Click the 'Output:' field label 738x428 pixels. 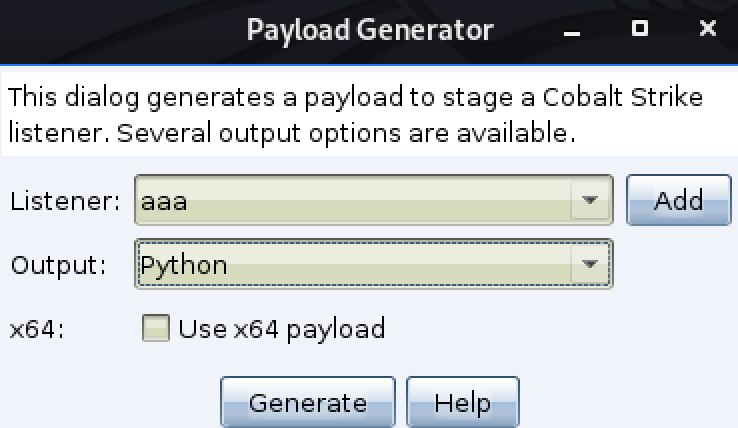[x=58, y=265]
